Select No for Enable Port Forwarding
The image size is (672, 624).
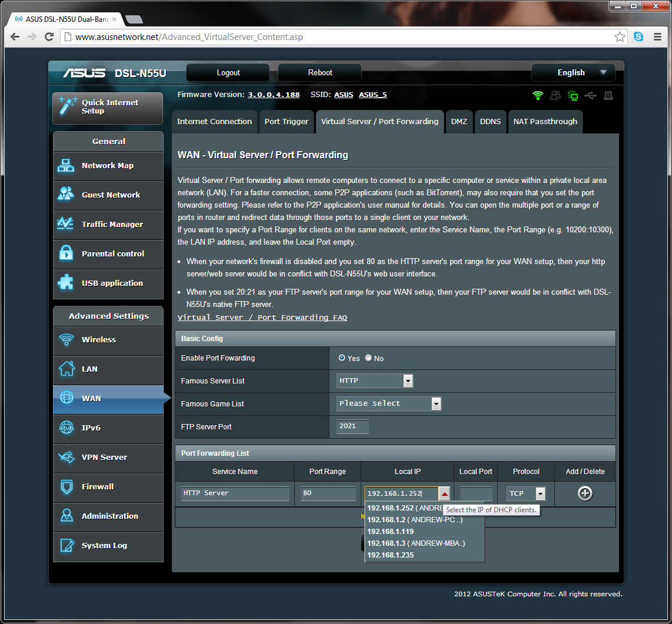pyautogui.click(x=368, y=358)
